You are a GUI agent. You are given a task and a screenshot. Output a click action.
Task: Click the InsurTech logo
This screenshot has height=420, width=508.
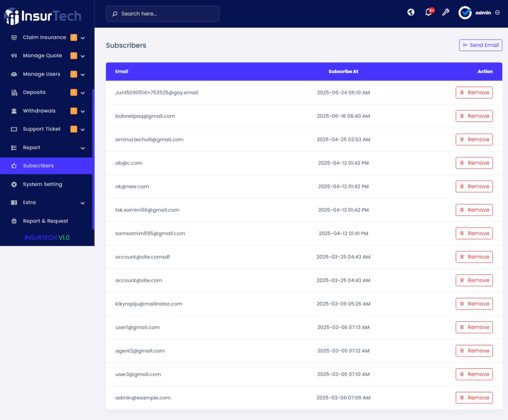coord(42,16)
